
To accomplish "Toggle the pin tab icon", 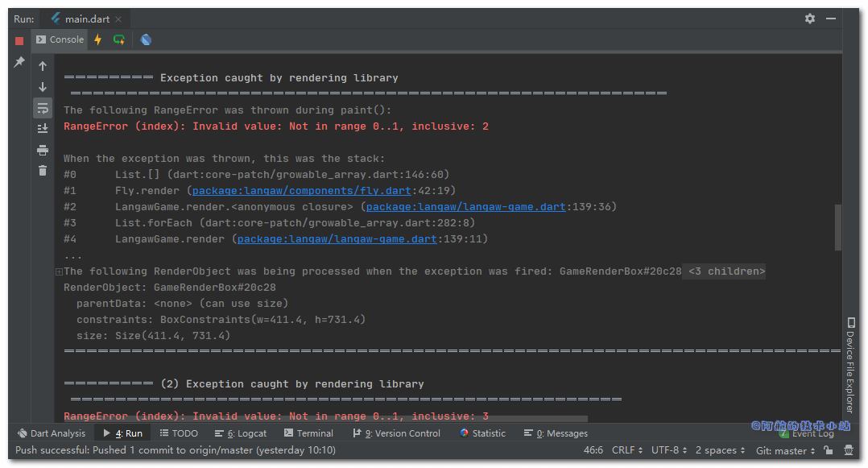I will (19, 62).
